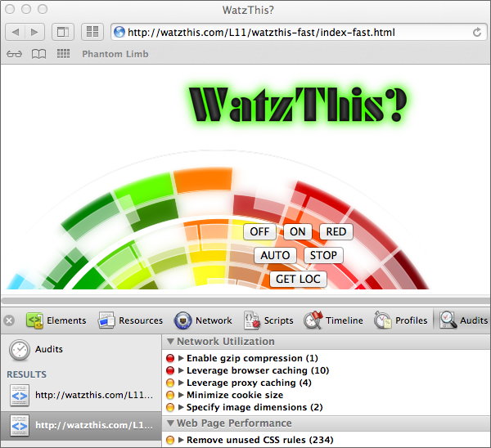Image resolution: width=491 pixels, height=448 pixels.
Task: Click the RED button
Action: tap(336, 232)
